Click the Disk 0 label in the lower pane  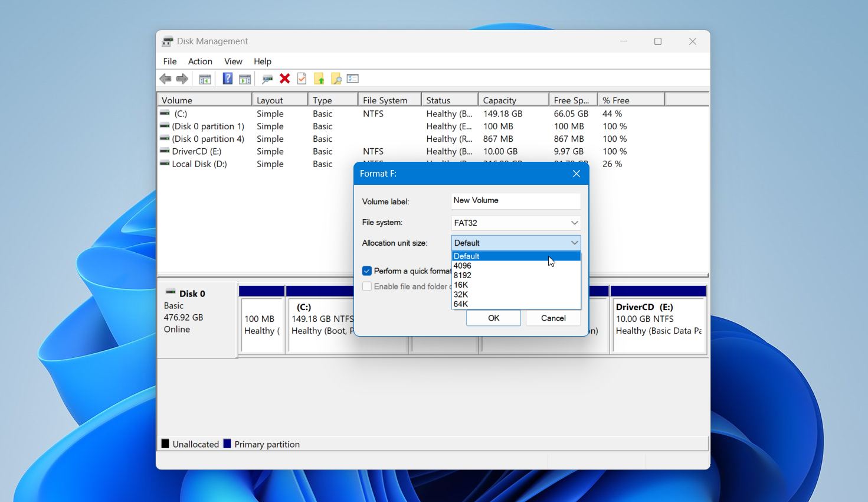pos(192,294)
